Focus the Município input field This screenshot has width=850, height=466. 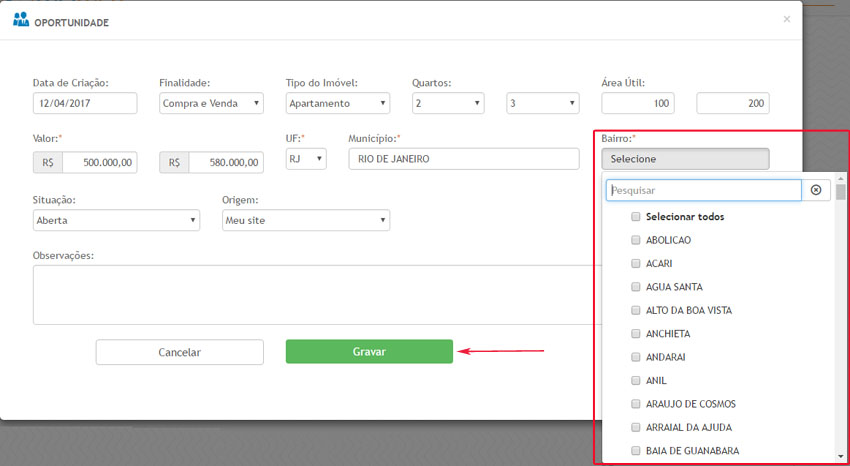(463, 159)
